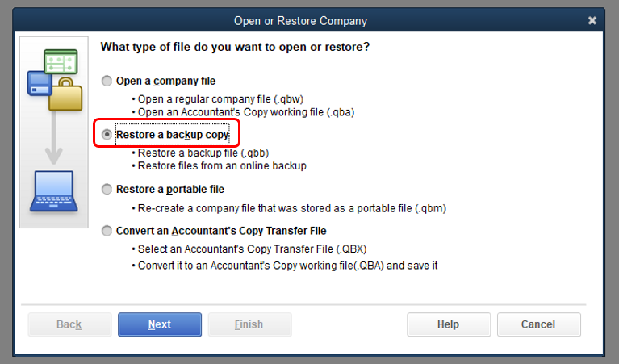Viewport: 619px width, 364px height.
Task: Click Next to continue
Action: 159,324
